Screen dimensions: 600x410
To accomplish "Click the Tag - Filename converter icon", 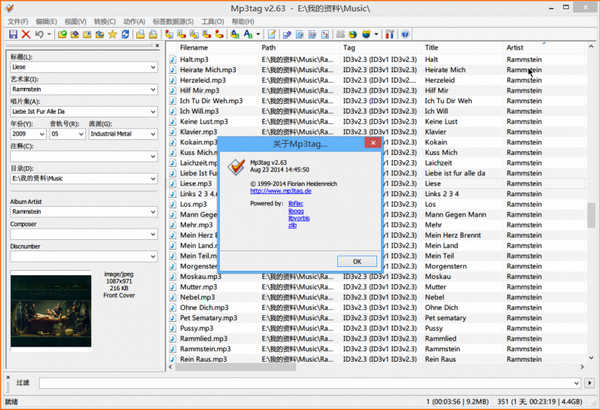I will pyautogui.click(x=169, y=34).
